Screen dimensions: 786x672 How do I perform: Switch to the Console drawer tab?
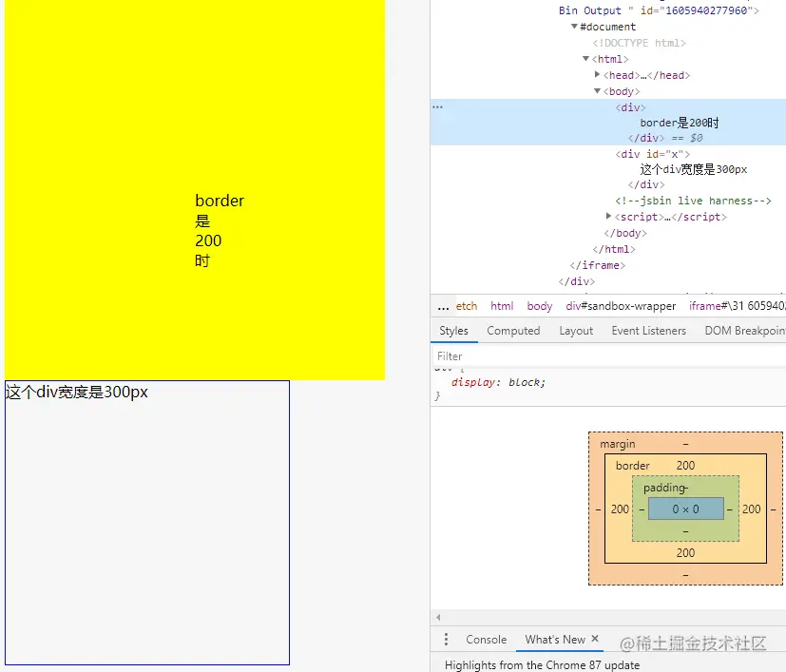tap(487, 640)
